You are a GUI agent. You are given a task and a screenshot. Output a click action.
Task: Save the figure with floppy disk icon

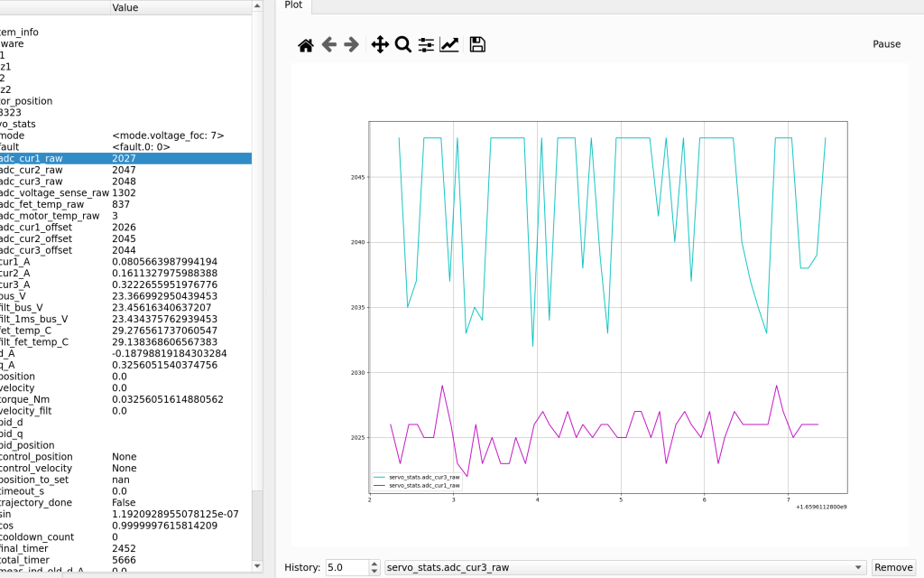[x=477, y=45]
